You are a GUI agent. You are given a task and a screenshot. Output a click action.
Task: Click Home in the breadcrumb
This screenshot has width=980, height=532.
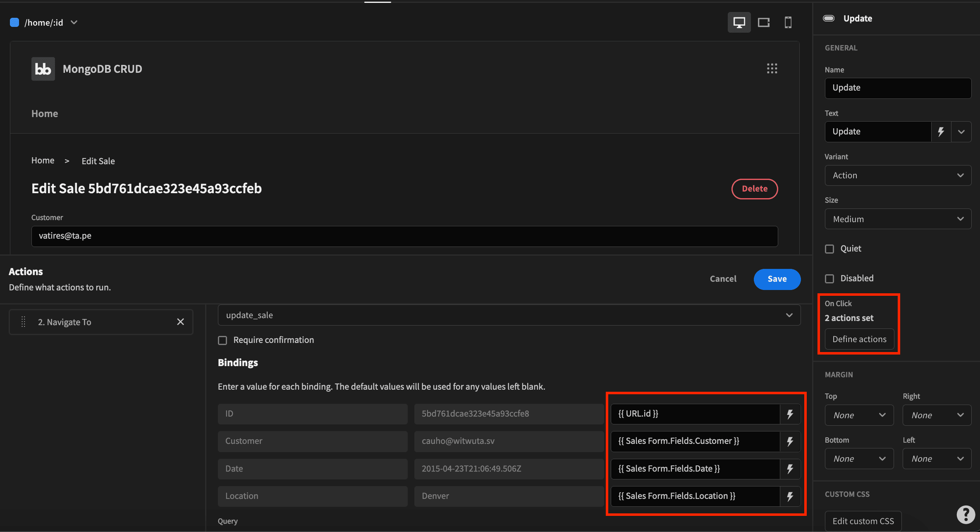[43, 161]
